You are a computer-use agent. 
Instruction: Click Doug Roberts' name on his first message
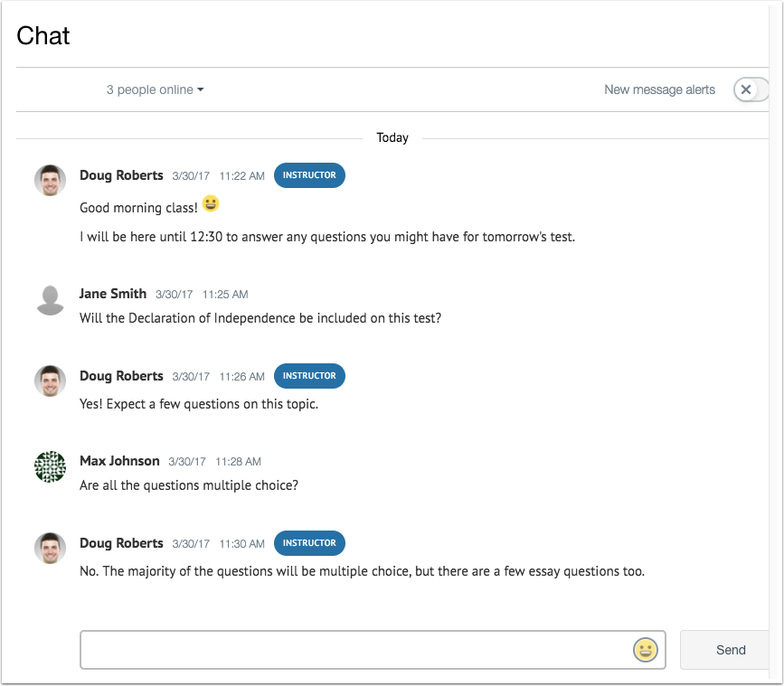121,175
